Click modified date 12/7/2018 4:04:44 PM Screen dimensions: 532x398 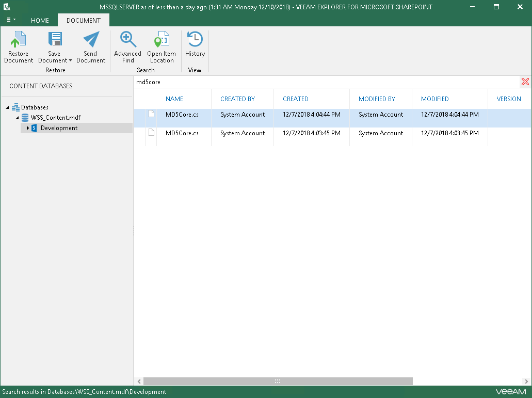(x=450, y=115)
